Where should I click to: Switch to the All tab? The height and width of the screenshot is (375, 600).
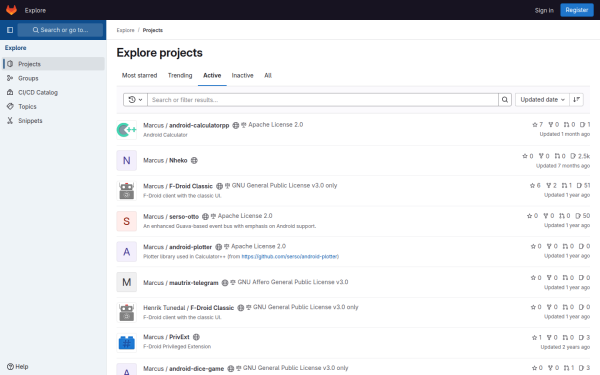click(268, 75)
